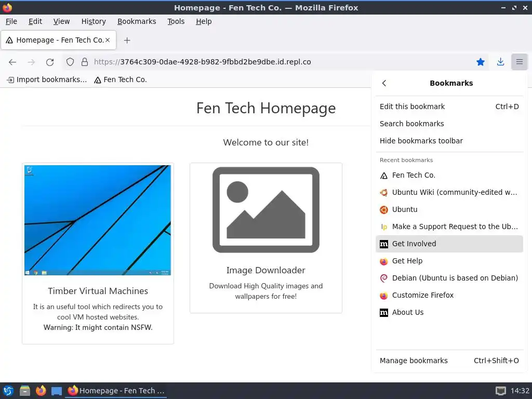Open the Image Downloader title
The height and width of the screenshot is (399, 532).
tap(266, 270)
